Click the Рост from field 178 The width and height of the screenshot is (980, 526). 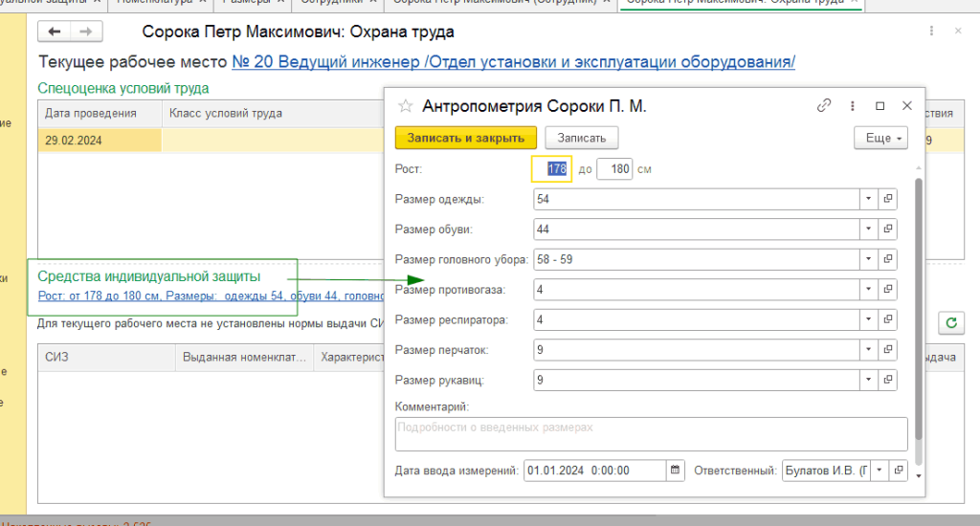click(x=551, y=168)
